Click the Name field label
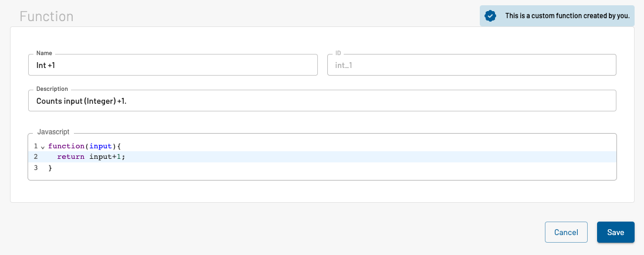The image size is (644, 255). pos(45,53)
